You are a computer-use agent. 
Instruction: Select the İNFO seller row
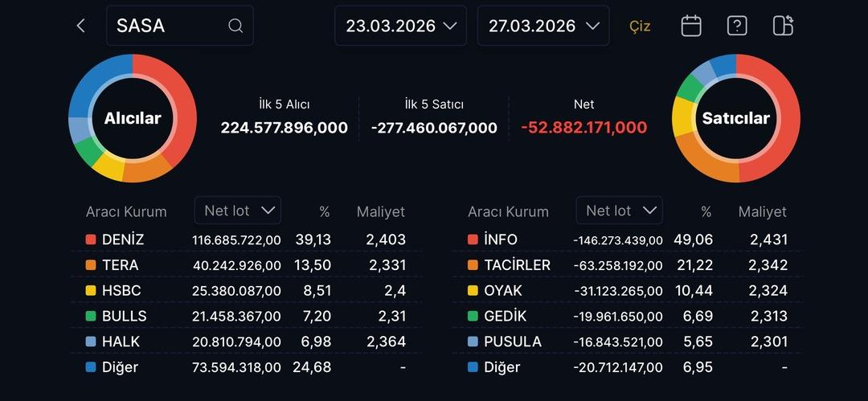628,239
